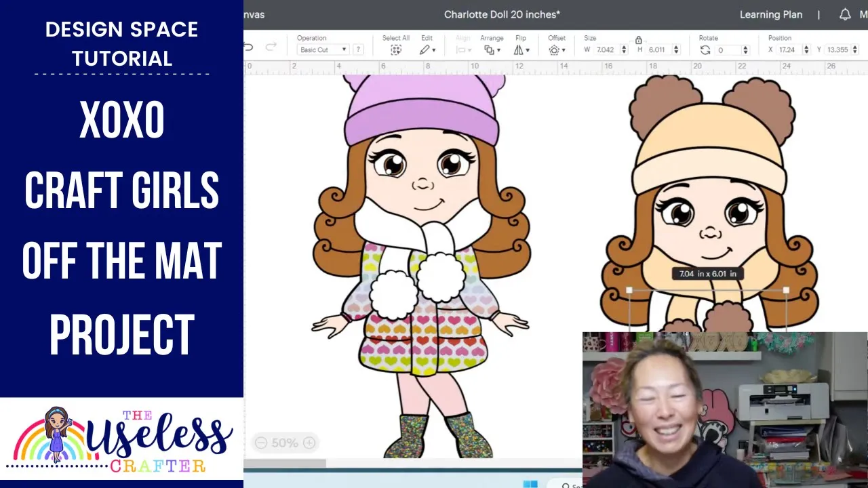Click the 7.04 in x 6.01 in size tooltip
This screenshot has width=868, height=488.
click(x=708, y=274)
